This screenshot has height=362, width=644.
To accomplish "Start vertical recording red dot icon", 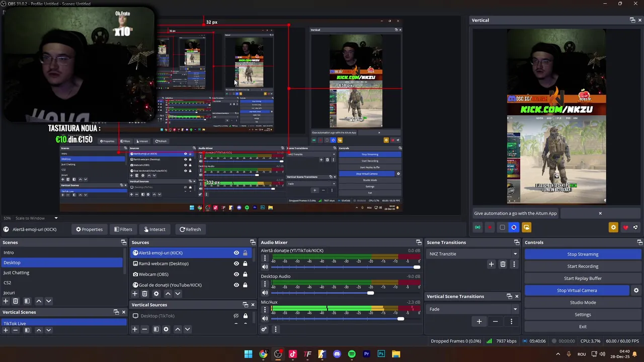I will (x=490, y=227).
